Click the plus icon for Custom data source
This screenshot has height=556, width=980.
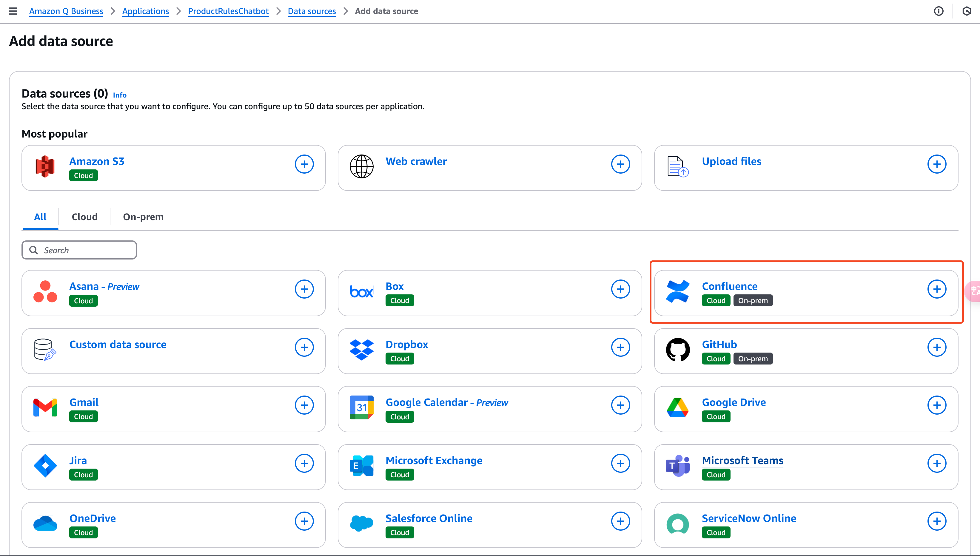[304, 347]
